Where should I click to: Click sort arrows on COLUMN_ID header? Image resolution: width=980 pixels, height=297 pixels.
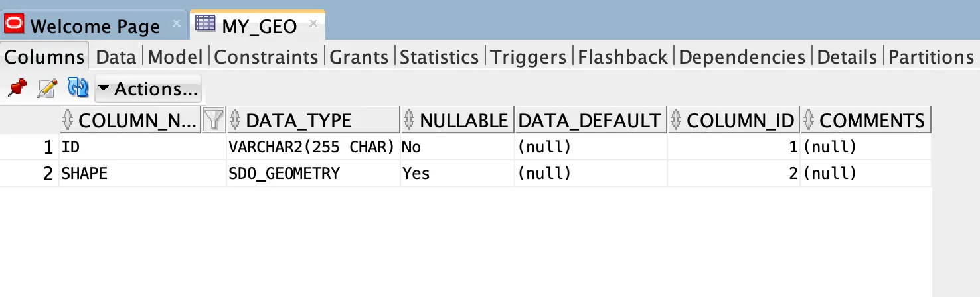676,120
